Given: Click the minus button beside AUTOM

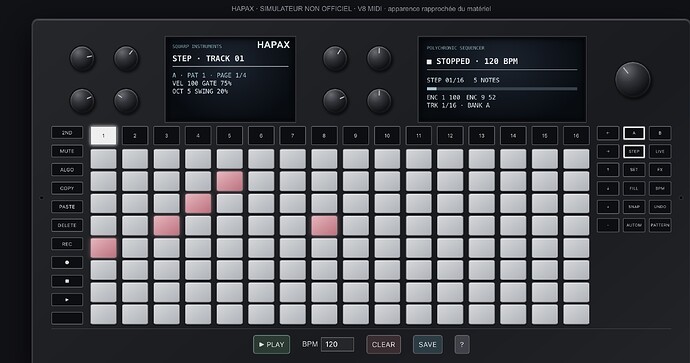Looking at the screenshot, I should 608,225.
